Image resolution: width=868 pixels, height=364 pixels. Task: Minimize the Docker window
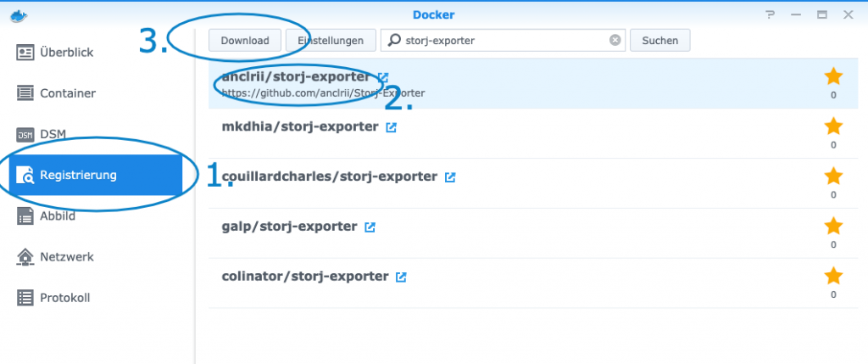pos(796,15)
